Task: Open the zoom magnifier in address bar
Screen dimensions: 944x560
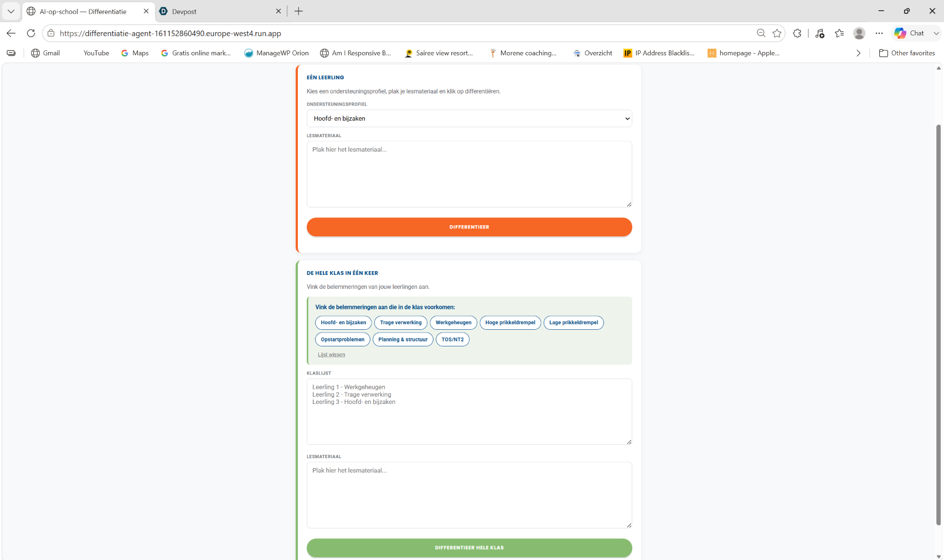Action: coord(761,33)
